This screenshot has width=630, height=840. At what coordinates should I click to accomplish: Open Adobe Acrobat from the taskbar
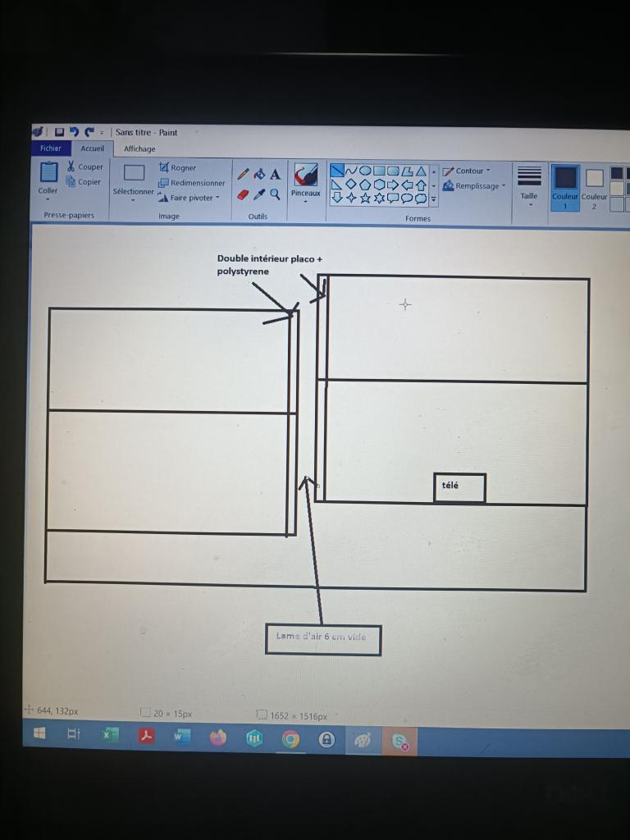(146, 736)
